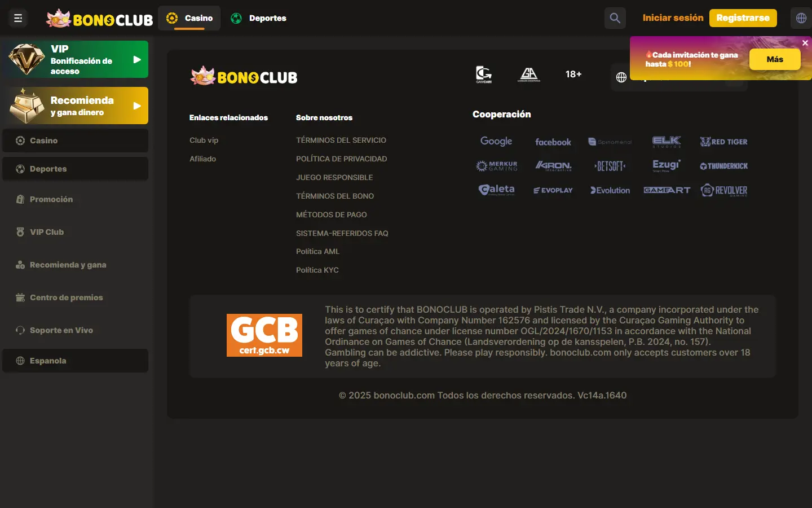Open the globe language icon in header
The image size is (812, 508).
801,18
